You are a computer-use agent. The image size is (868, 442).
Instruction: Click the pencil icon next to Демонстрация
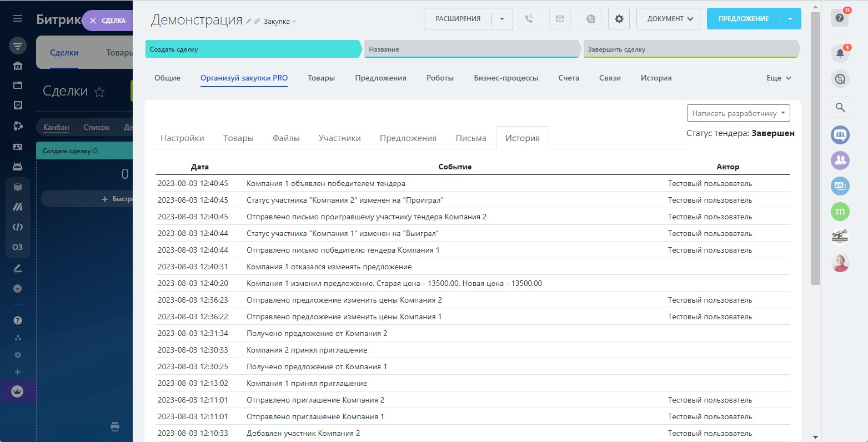tap(249, 22)
